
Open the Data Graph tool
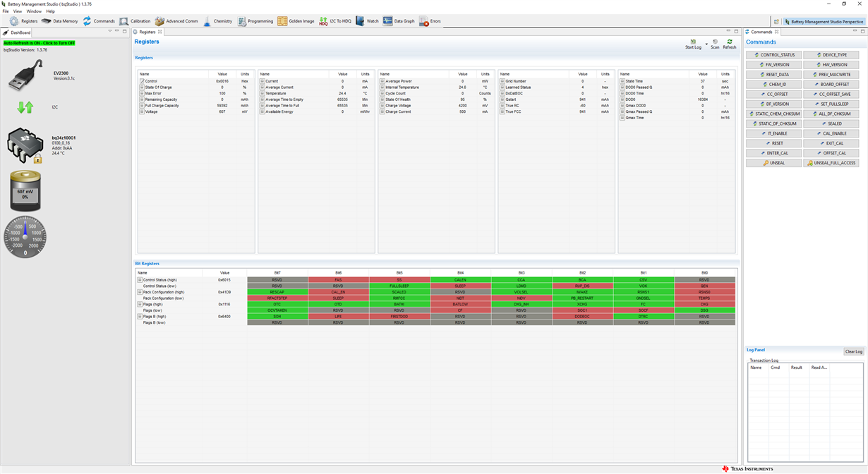[399, 21]
